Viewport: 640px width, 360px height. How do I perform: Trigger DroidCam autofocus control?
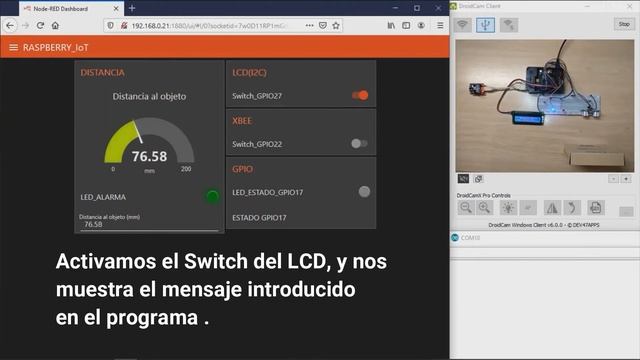(x=528, y=208)
